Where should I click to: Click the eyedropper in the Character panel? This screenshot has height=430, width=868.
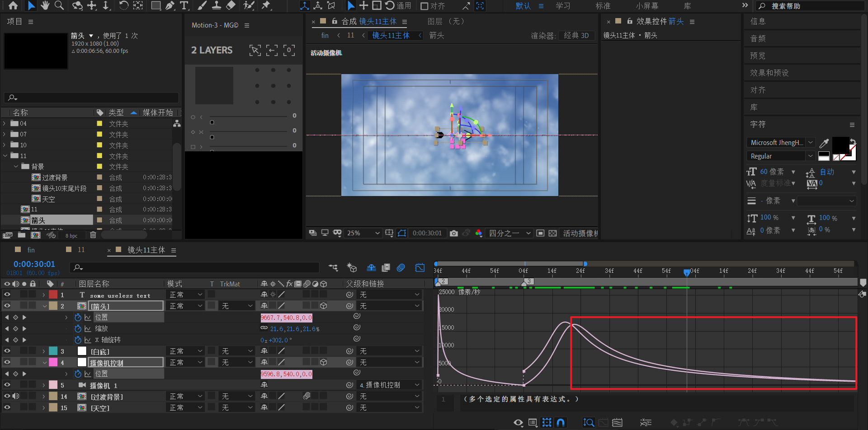(824, 143)
